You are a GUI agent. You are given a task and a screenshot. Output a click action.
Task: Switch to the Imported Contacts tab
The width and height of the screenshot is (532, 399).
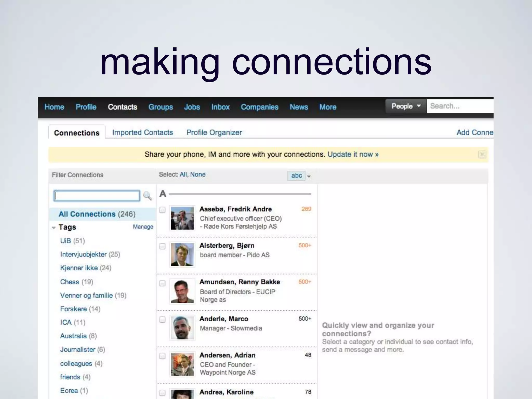pyautogui.click(x=142, y=132)
